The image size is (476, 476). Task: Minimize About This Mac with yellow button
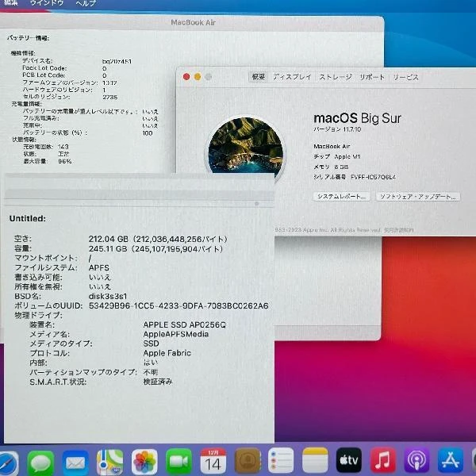[198, 77]
